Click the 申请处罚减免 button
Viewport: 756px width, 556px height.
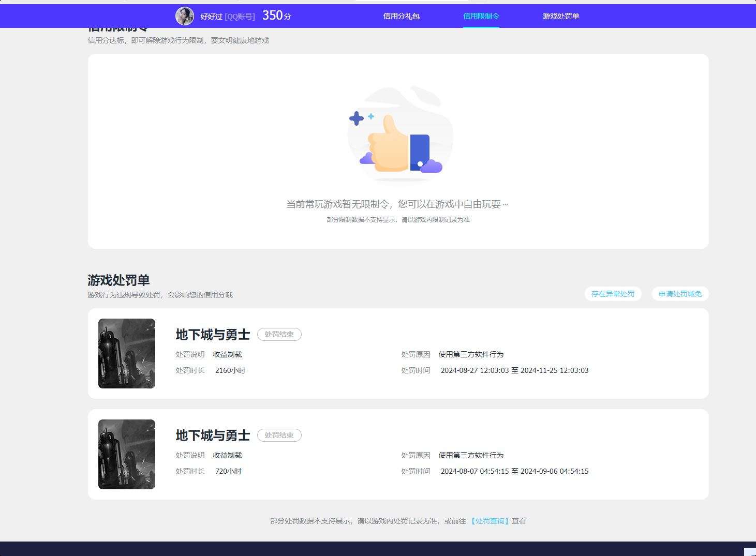click(x=680, y=294)
